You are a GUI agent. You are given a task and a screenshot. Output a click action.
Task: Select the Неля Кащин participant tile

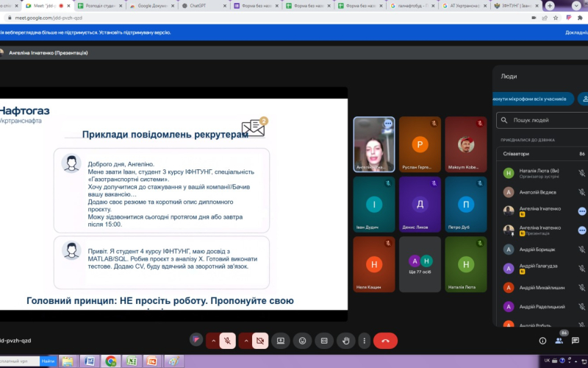pyautogui.click(x=374, y=264)
